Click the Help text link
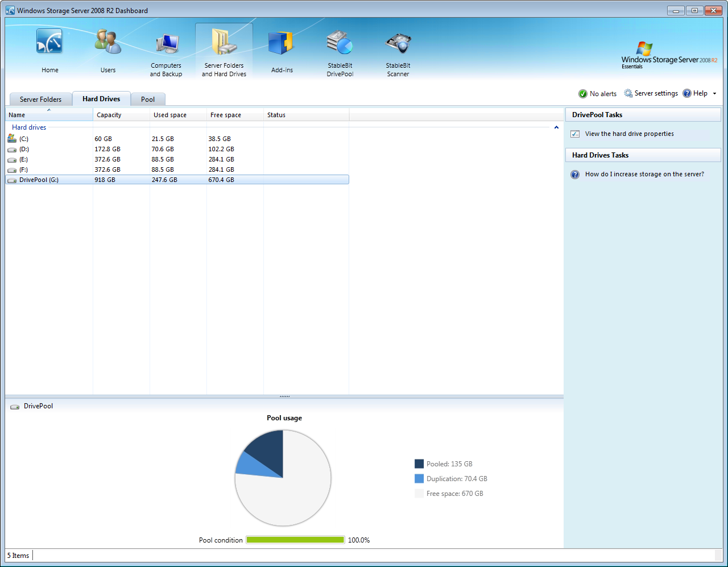 point(700,93)
